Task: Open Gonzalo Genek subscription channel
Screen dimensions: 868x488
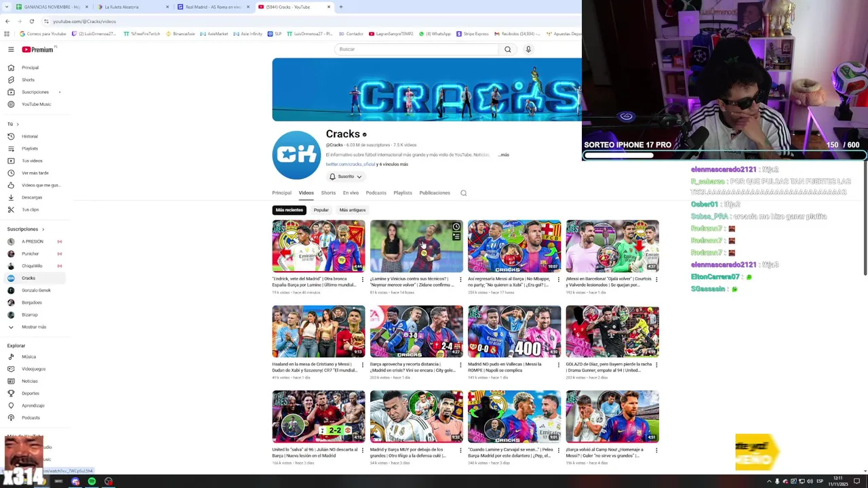Action: pyautogui.click(x=36, y=290)
